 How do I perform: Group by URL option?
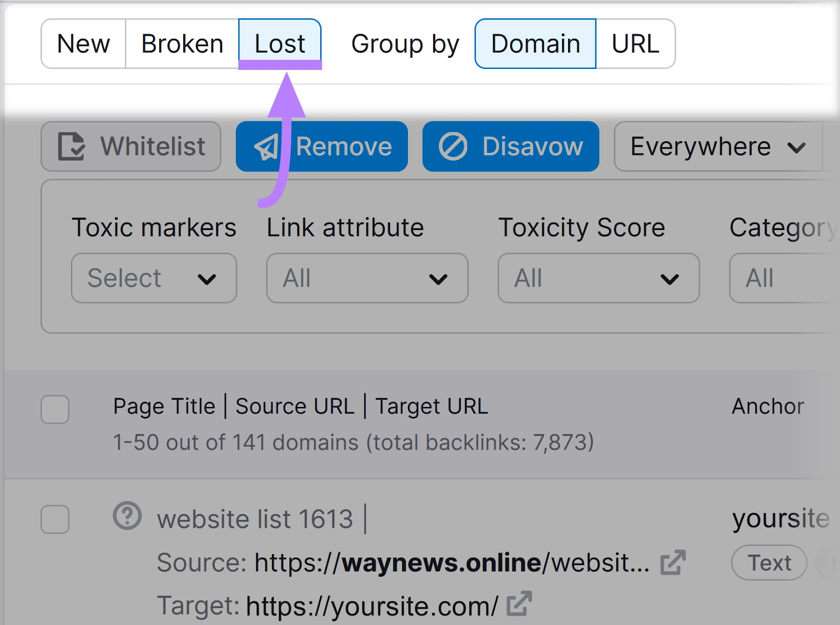pos(635,44)
